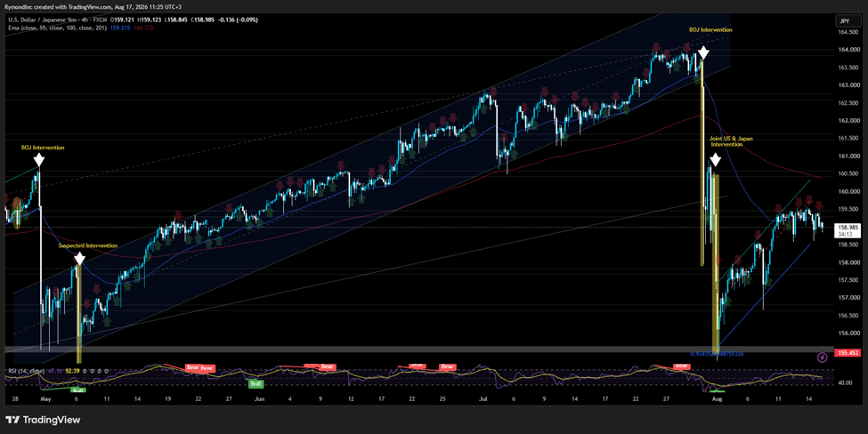Click the white arrow under 'Joint US & Japan Intervention'
868x434 pixels.
click(x=715, y=160)
